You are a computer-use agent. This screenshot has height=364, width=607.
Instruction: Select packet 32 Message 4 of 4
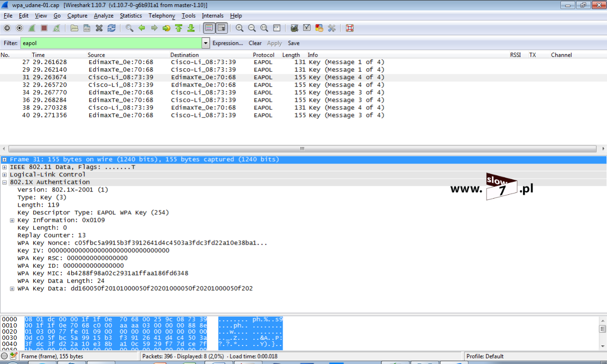coord(303,85)
